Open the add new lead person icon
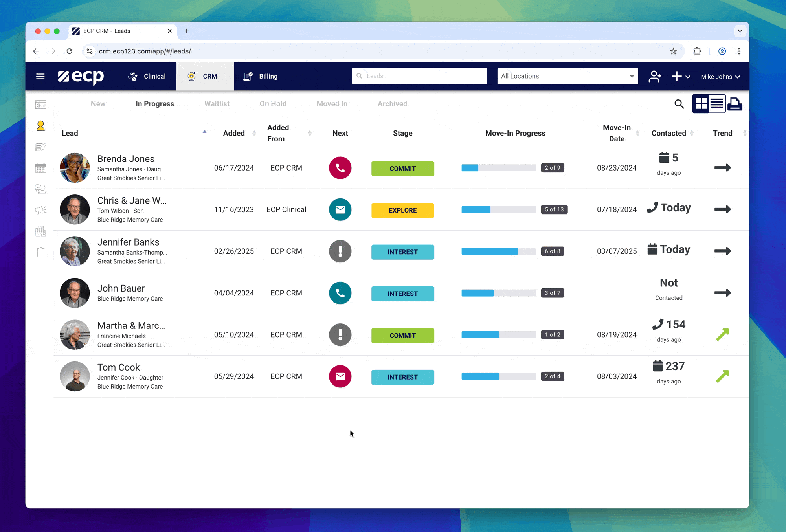Screen dimensions: 786x532 point(654,76)
